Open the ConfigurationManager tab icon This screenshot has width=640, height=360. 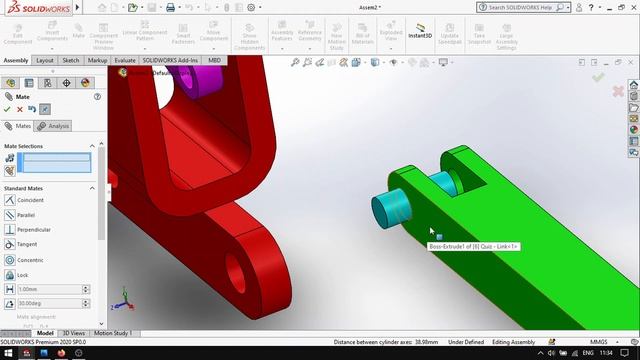coord(48,83)
